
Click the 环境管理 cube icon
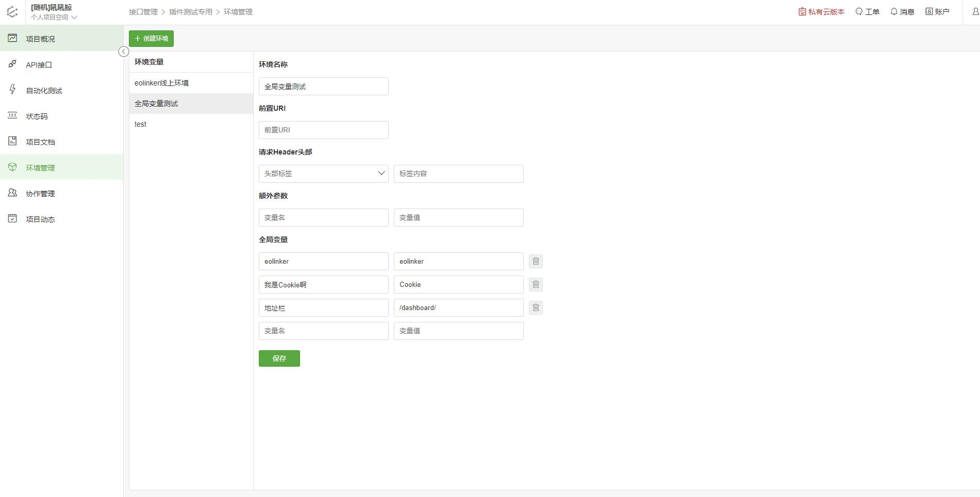coord(12,167)
